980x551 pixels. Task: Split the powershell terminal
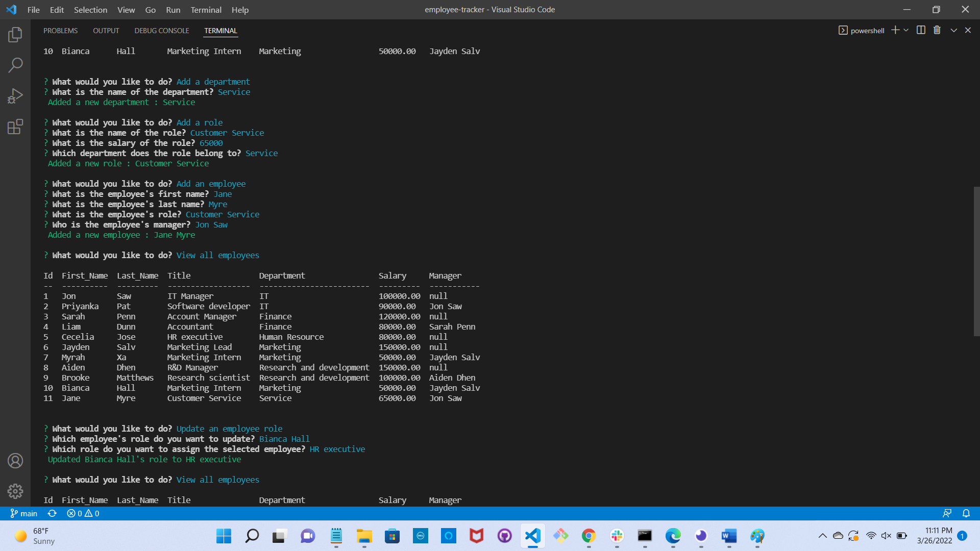(921, 30)
